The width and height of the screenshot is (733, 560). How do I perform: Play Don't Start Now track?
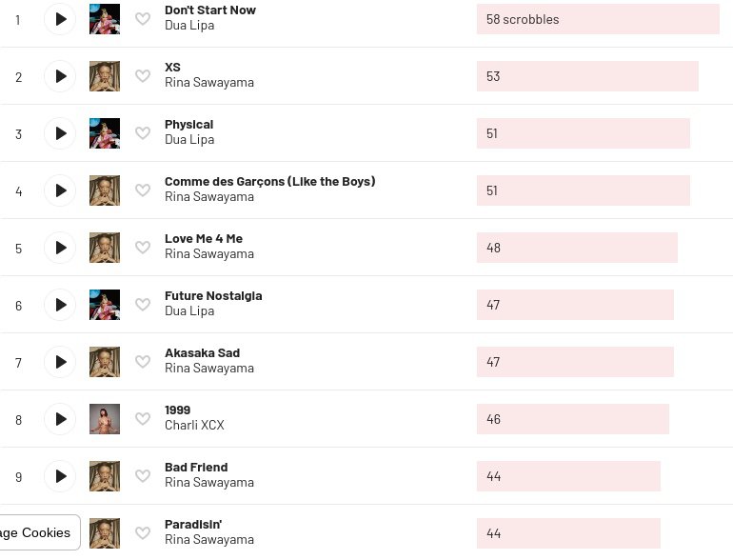60,19
